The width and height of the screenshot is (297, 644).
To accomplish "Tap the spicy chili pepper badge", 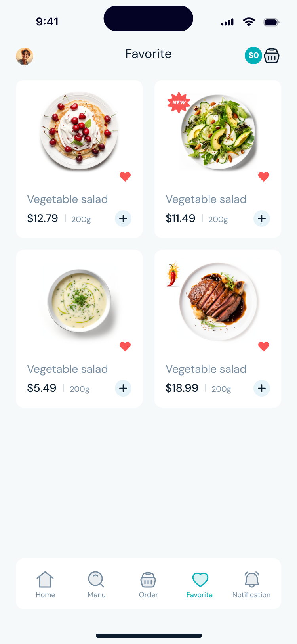I will tap(173, 274).
